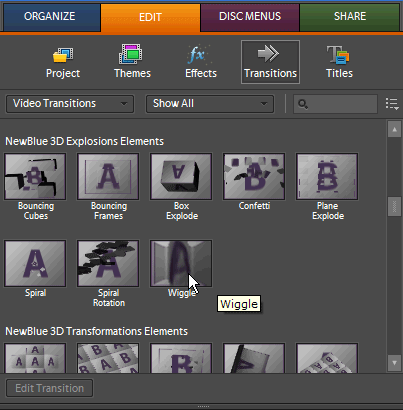Click the scroll up arrow
This screenshot has width=403, height=410.
(x=394, y=129)
